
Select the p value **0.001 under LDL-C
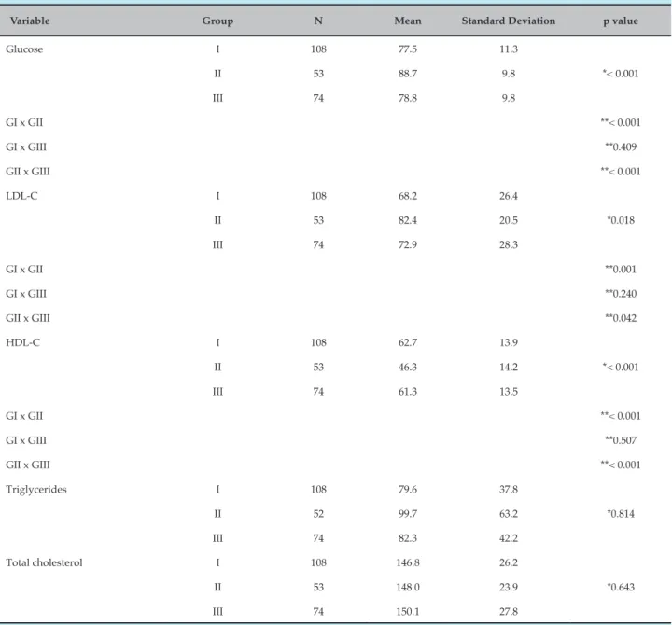coord(621,269)
